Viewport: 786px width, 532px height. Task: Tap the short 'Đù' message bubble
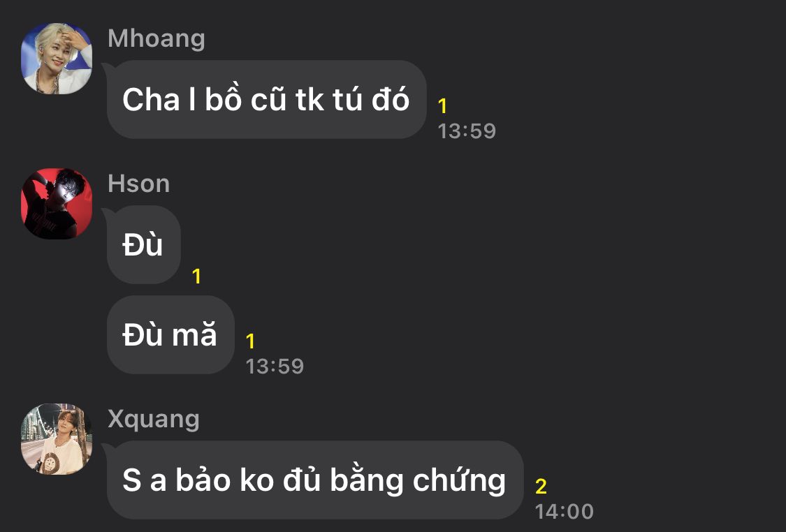click(144, 244)
